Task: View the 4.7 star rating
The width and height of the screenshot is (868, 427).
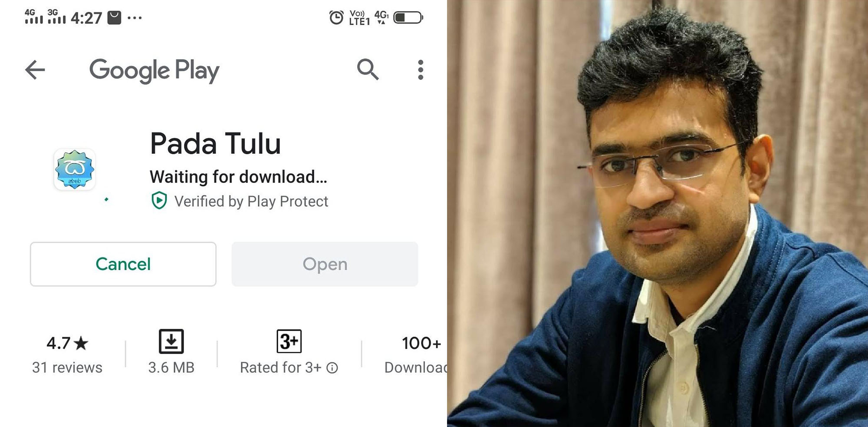Action: point(67,343)
